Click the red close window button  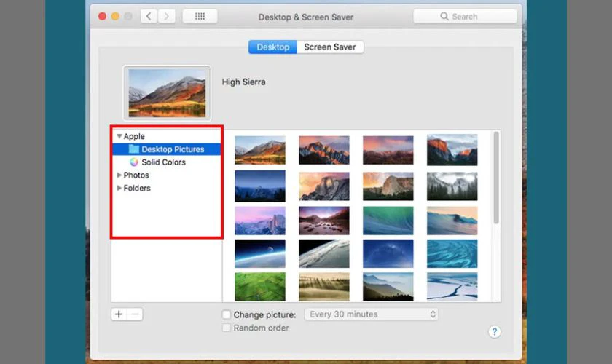pos(102,17)
